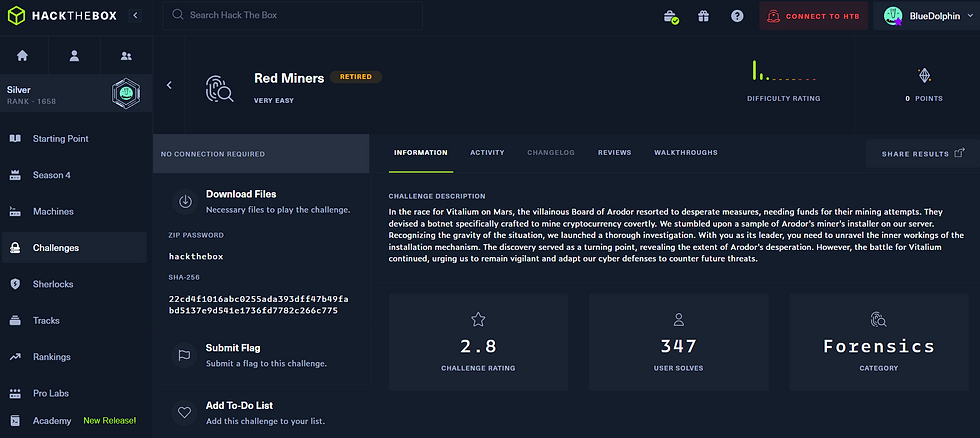The width and height of the screenshot is (980, 438).
Task: Click the difficulty rating bar chart
Action: coord(784,71)
